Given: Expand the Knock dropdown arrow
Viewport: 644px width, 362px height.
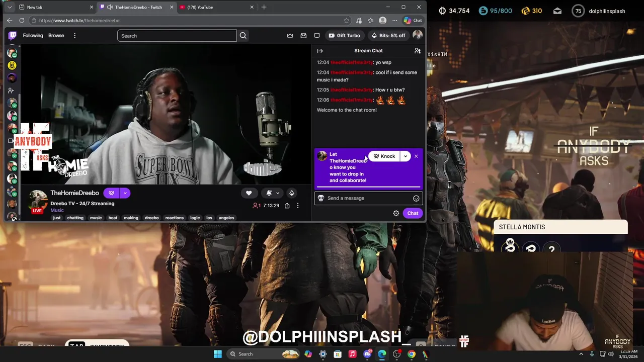Looking at the screenshot, I should click(x=405, y=156).
